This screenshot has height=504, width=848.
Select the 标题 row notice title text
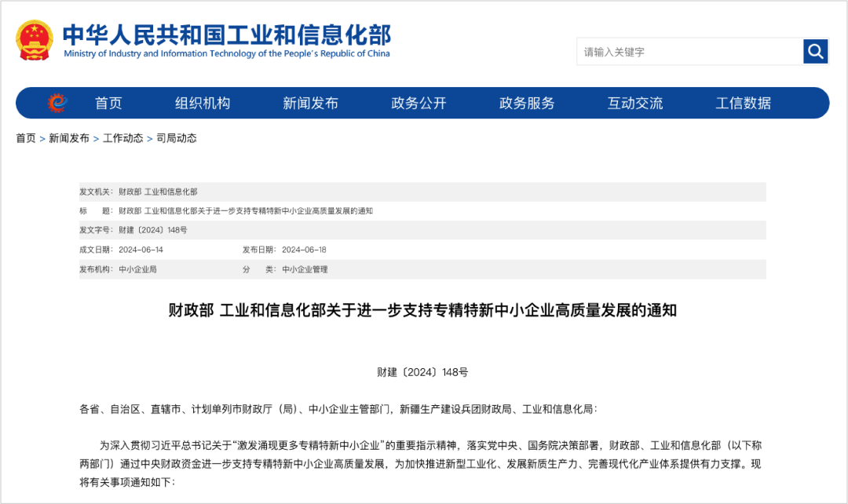246,211
